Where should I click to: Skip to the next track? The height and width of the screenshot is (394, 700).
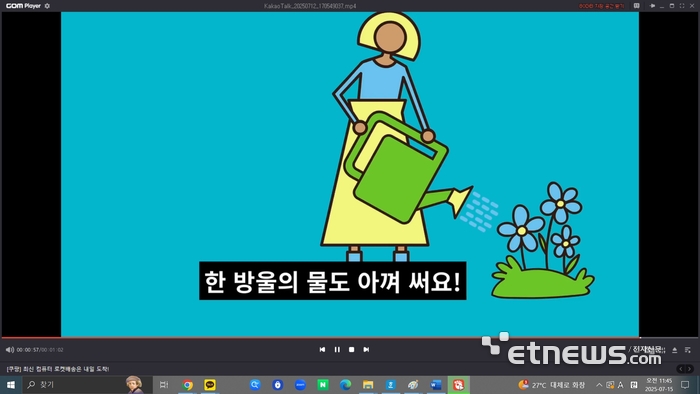coord(366,349)
